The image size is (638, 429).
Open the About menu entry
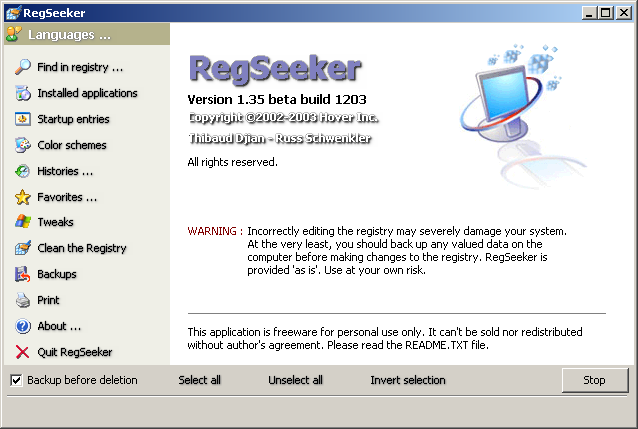point(59,326)
